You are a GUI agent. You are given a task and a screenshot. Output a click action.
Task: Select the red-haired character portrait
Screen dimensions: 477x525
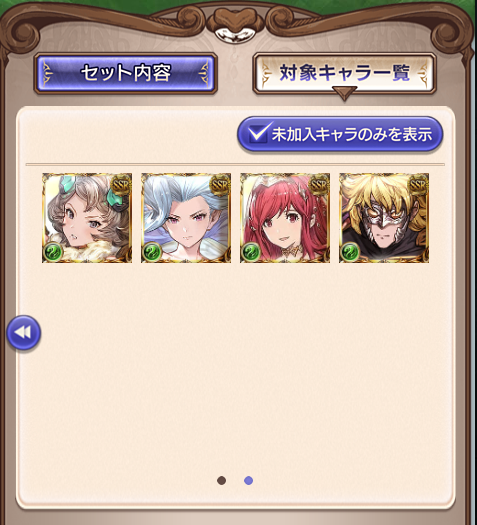[285, 218]
